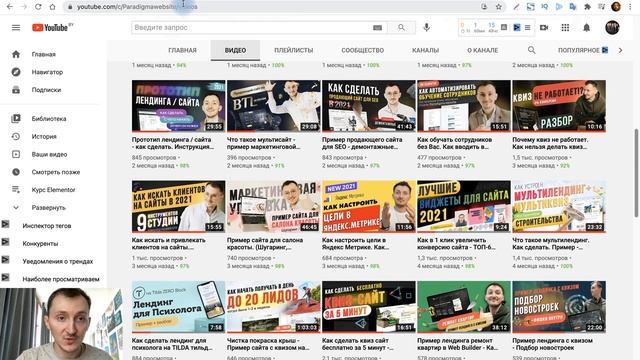640x360 pixels.
Task: Click the Смотреть позже clock icon
Action: (x=16, y=172)
